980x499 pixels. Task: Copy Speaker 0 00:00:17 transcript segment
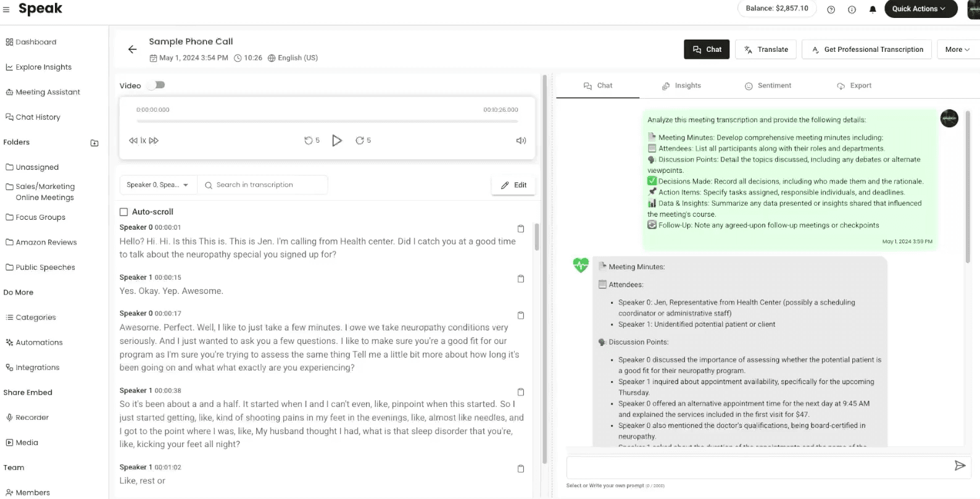520,315
